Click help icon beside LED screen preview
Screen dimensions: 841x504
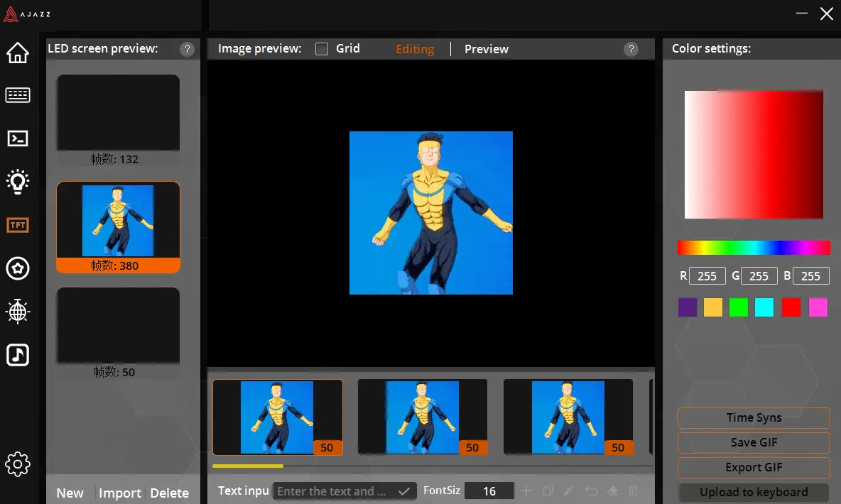pos(188,49)
